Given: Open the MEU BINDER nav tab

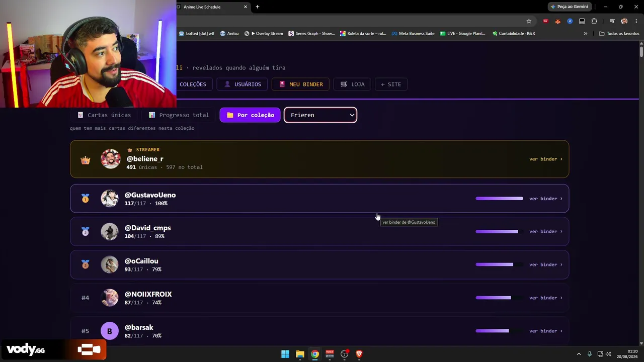Looking at the screenshot, I should [x=300, y=84].
